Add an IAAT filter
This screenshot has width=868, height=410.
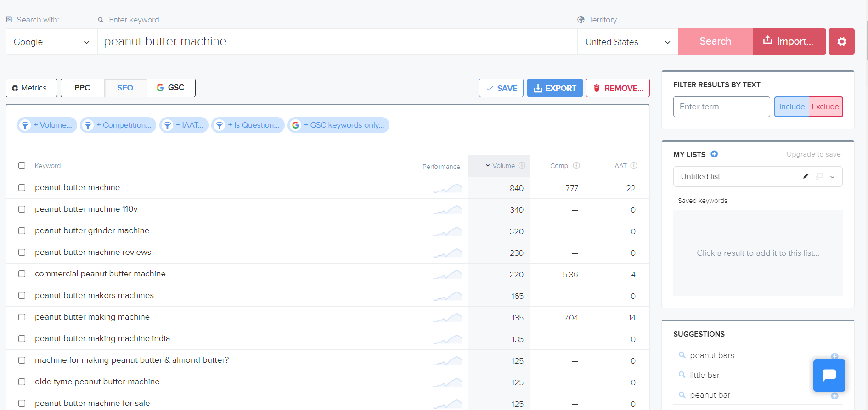tap(184, 125)
